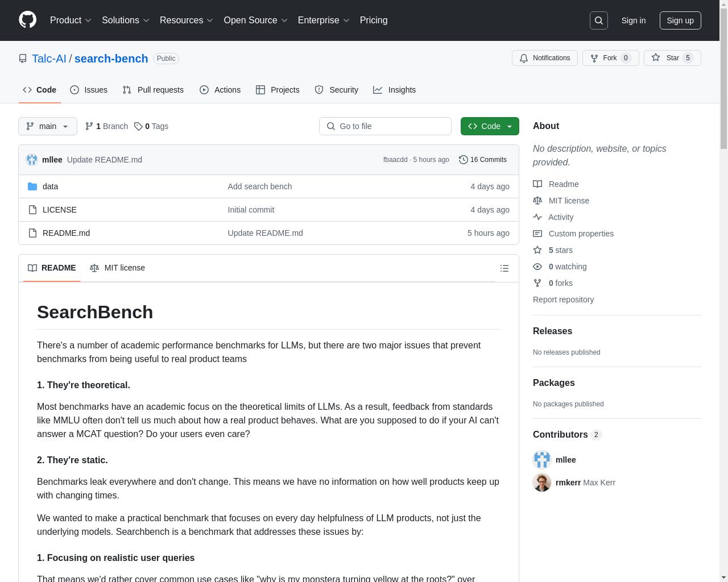Image resolution: width=728 pixels, height=582 pixels.
Task: Click the star icon next to 5 stars
Action: [537, 250]
